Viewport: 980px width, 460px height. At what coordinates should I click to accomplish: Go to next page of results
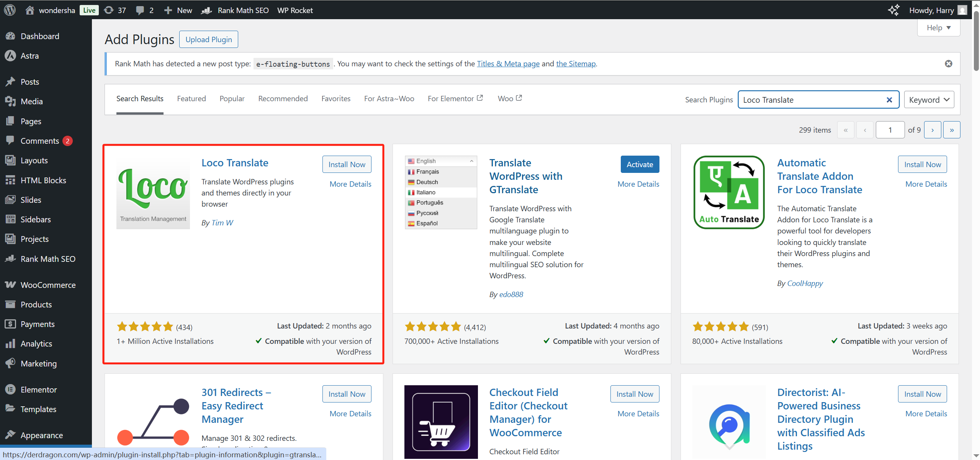coord(932,130)
